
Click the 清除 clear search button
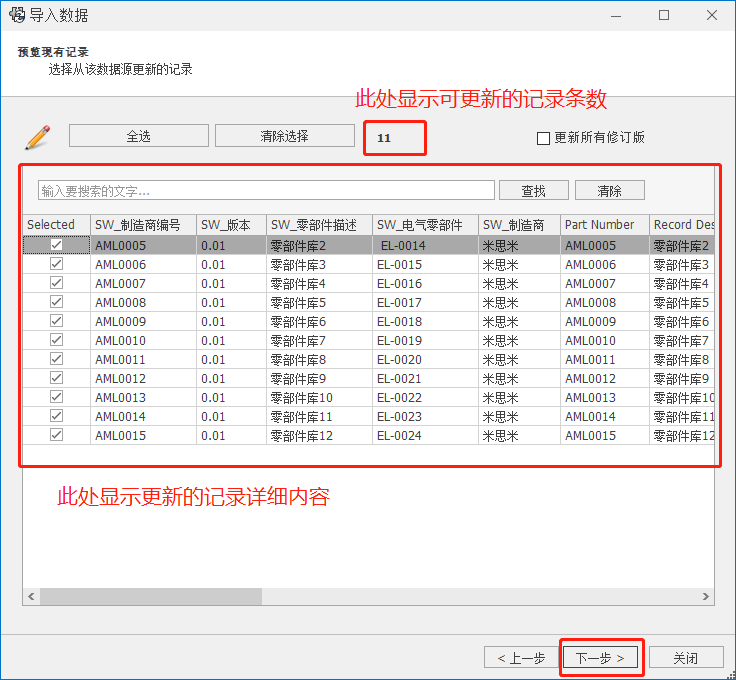609,190
